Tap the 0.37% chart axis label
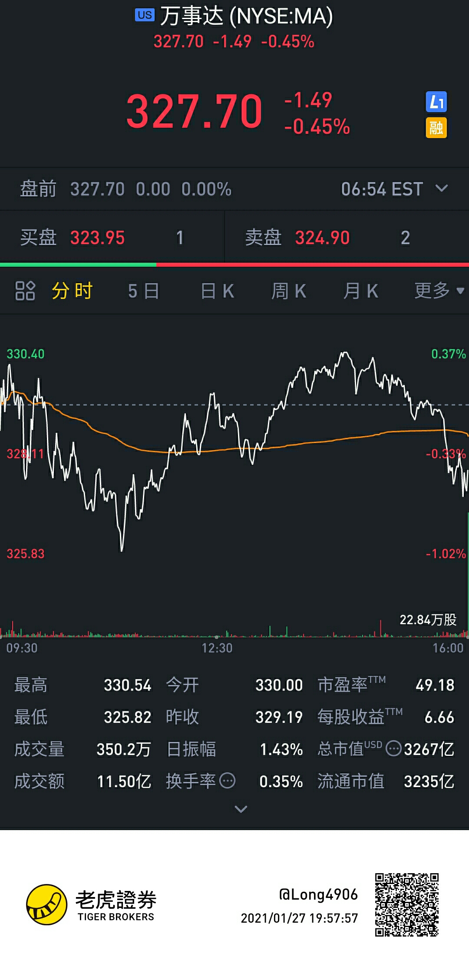469x980 pixels. click(x=449, y=354)
